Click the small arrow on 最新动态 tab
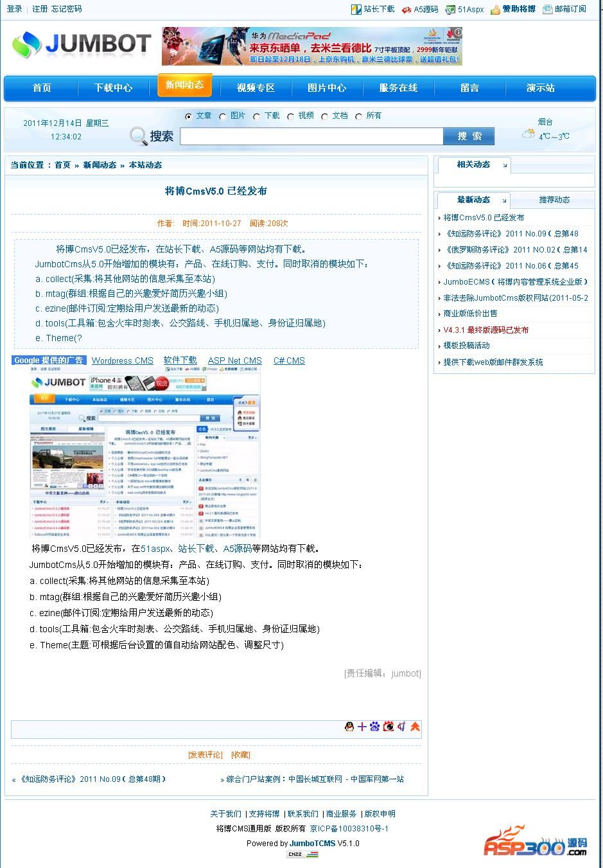This screenshot has height=868, width=603. [505, 201]
